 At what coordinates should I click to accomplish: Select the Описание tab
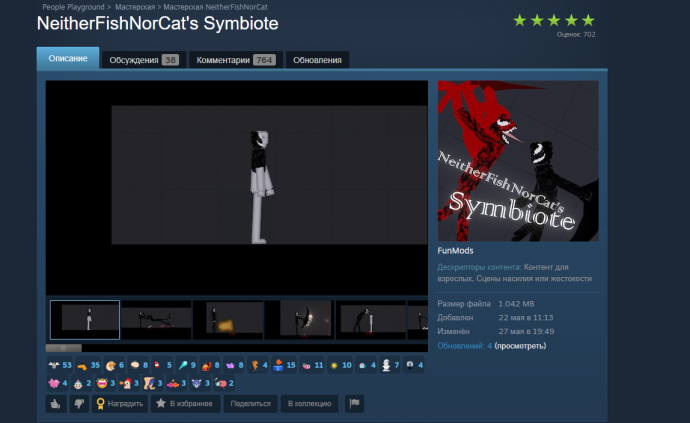[x=68, y=59]
